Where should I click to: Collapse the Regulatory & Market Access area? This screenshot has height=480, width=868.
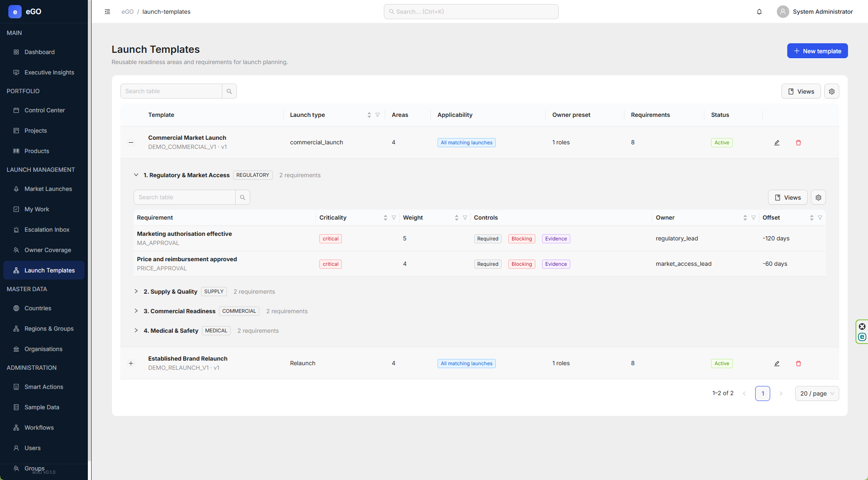click(x=136, y=175)
